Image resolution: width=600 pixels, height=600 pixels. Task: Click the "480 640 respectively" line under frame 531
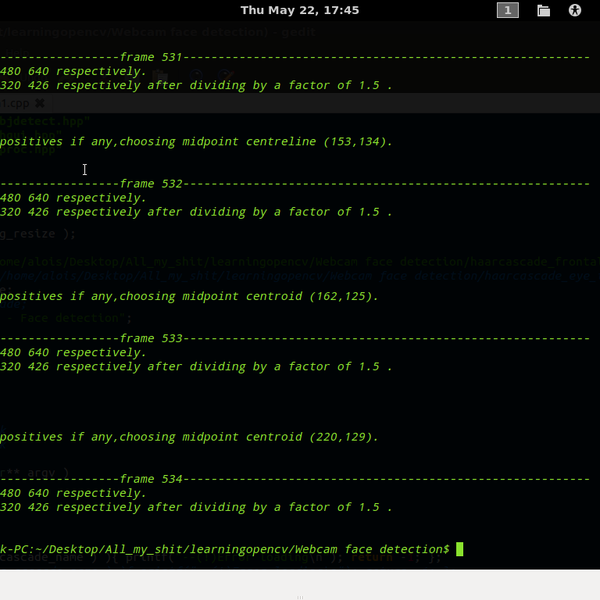point(73,71)
